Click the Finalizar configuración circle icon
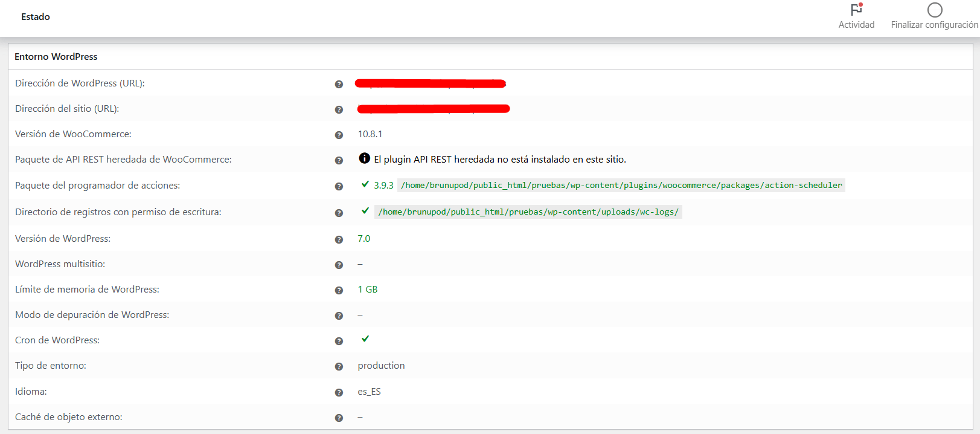This screenshot has height=434, width=980. (935, 10)
